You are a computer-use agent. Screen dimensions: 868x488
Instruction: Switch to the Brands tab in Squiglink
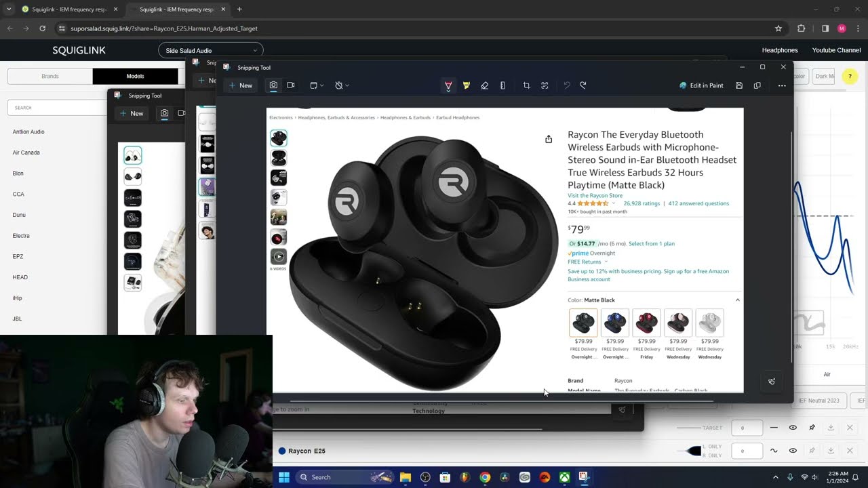50,76
